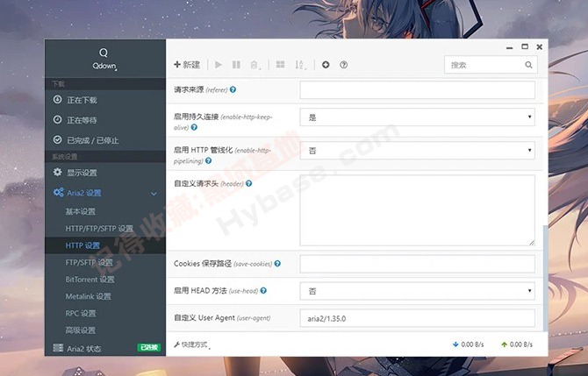
Task: Click help icon beside use-head
Action: (263, 290)
